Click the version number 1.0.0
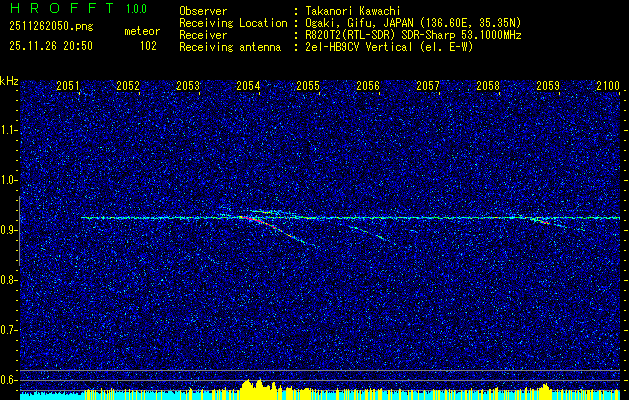 [x=136, y=9]
